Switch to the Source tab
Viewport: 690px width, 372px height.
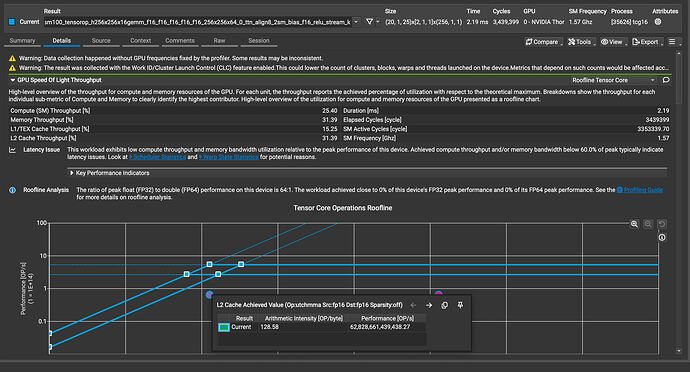click(101, 41)
